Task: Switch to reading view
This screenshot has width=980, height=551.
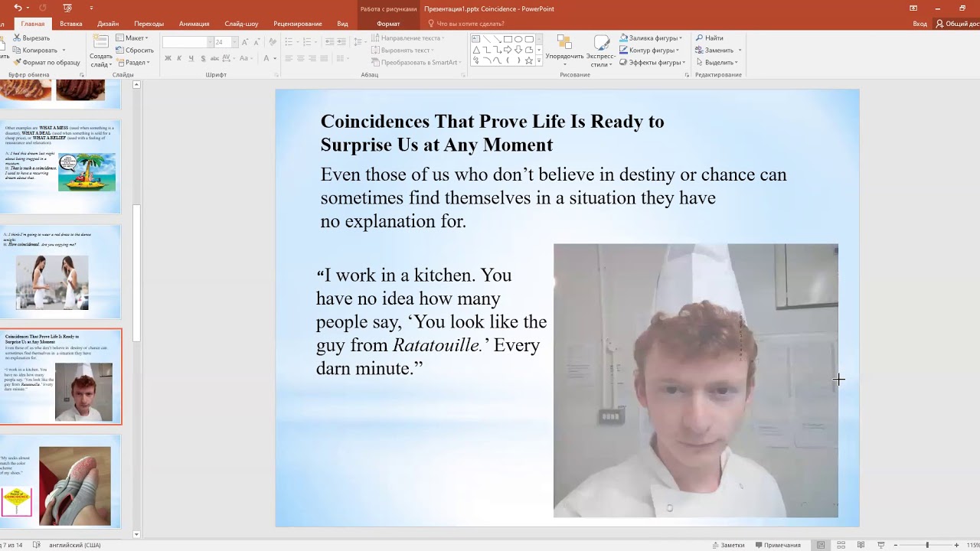Action: tap(860, 545)
